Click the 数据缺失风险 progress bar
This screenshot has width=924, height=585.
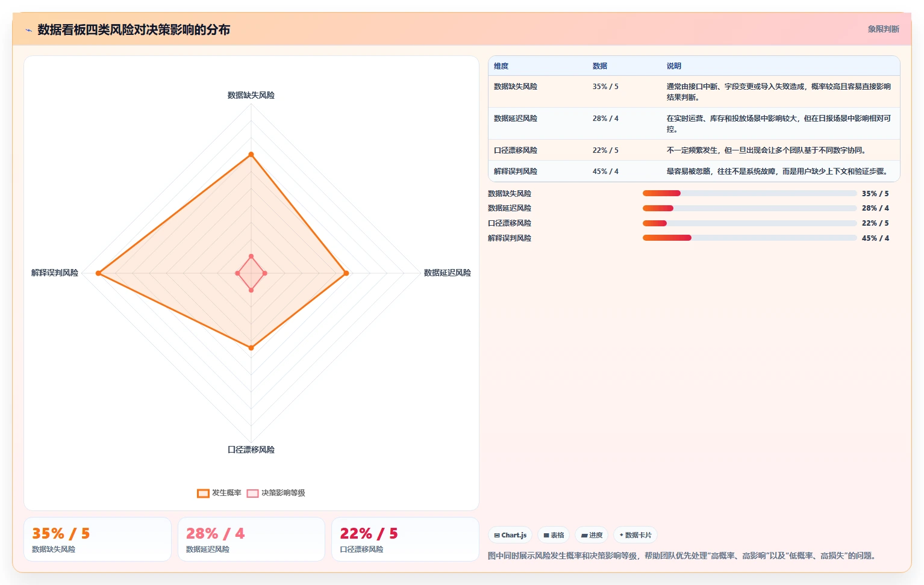749,193
